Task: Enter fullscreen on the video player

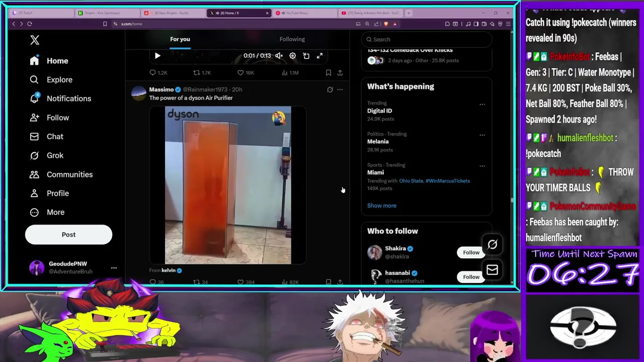Action: 319,56
